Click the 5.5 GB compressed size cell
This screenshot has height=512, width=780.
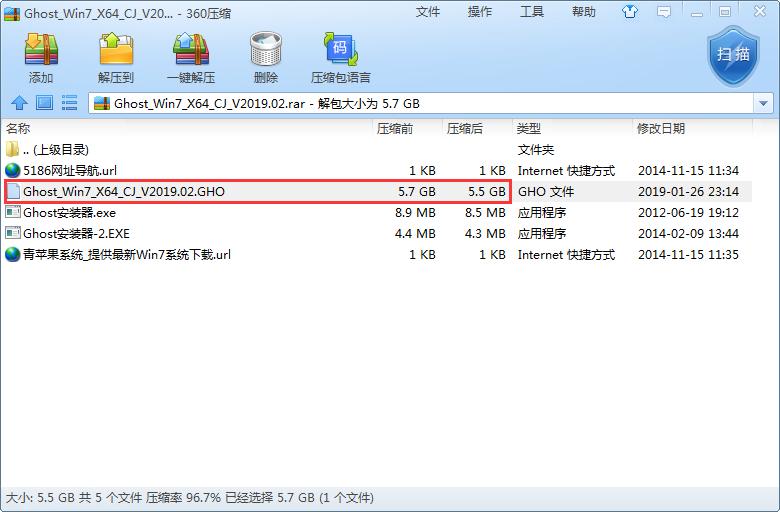point(487,192)
